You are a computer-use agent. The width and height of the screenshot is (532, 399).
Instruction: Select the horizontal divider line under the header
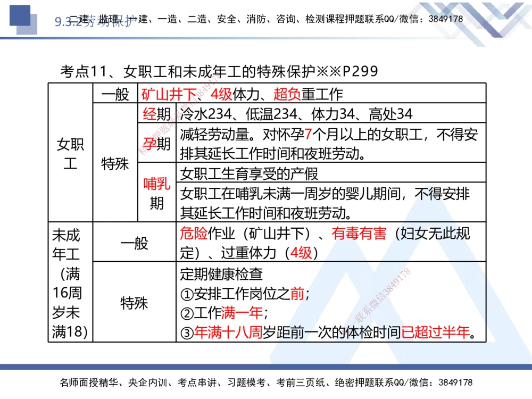[x=266, y=36]
